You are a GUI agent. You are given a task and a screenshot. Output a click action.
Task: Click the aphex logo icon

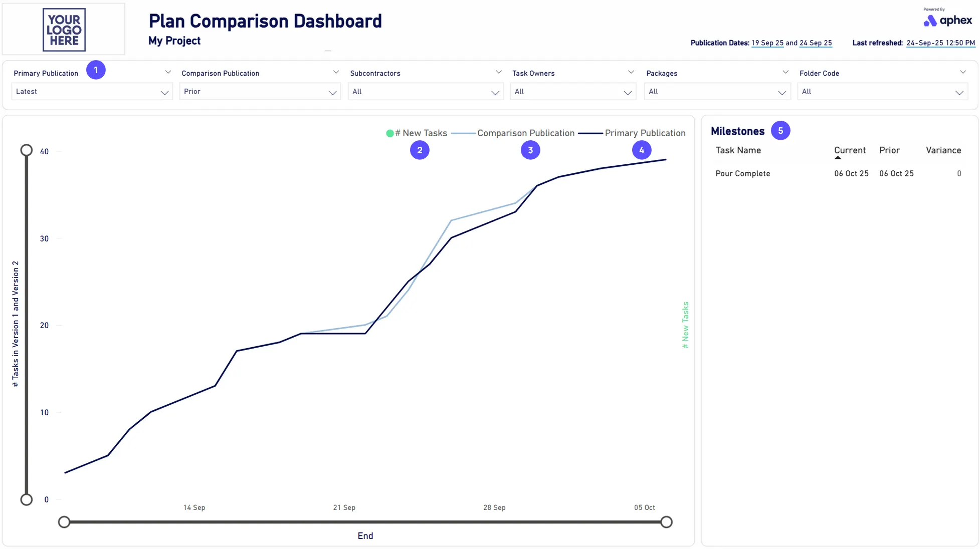(930, 21)
